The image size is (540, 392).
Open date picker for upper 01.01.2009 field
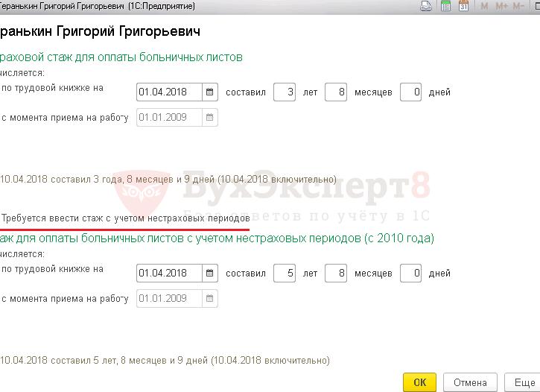coord(210,118)
